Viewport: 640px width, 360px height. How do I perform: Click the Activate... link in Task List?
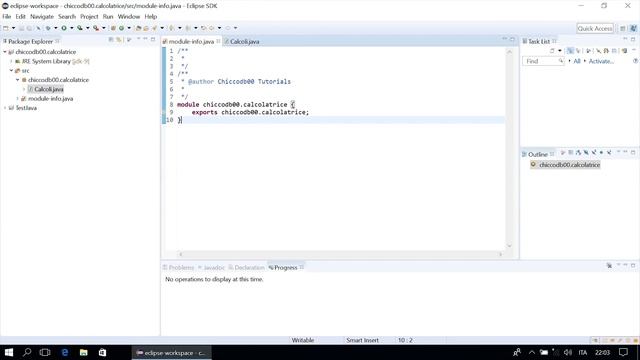click(601, 61)
